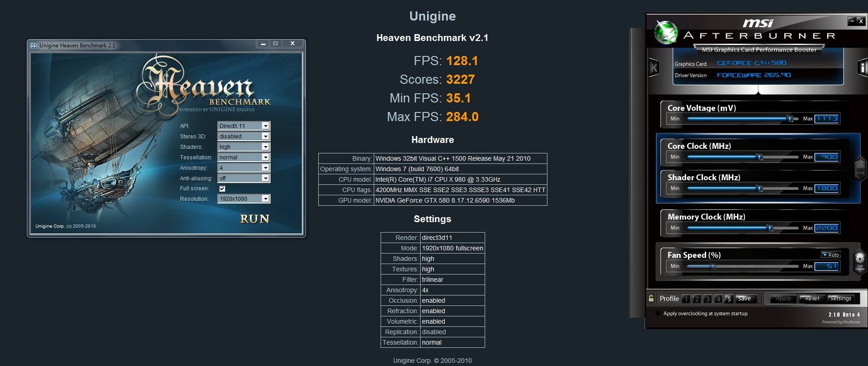Click the green MSI Afterburner jet logo
The width and height of the screenshot is (868, 366).
tap(666, 33)
